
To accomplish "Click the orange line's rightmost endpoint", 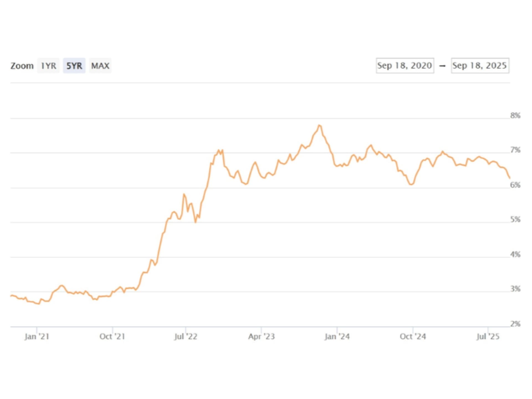I will click(510, 178).
